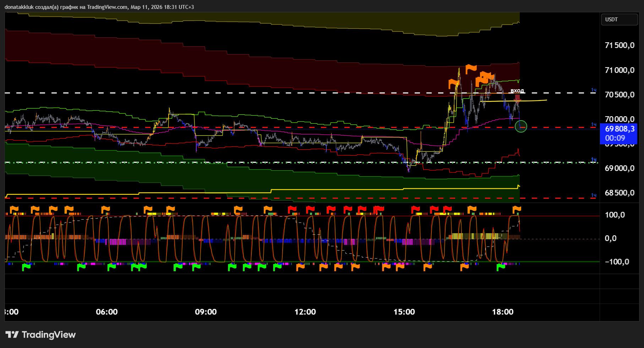Click the highest orange flag above the price peak
This screenshot has height=348, width=644.
[x=471, y=68]
